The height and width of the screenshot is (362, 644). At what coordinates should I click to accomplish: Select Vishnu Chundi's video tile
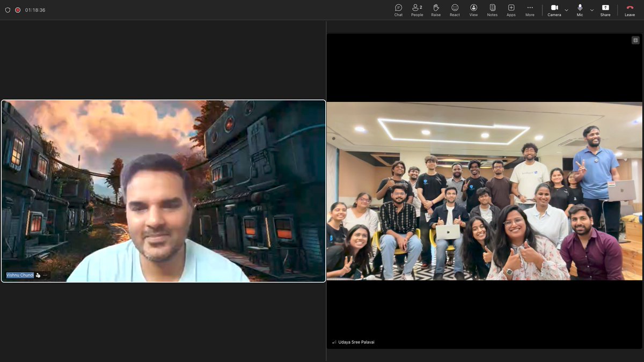[163, 191]
